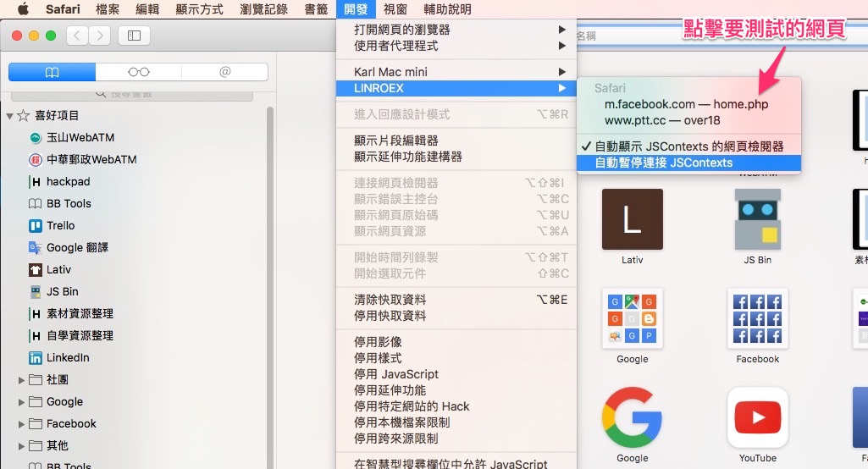Open 自學資源整理 bookmark
Viewport: 868px width, 469px height.
click(x=71, y=335)
